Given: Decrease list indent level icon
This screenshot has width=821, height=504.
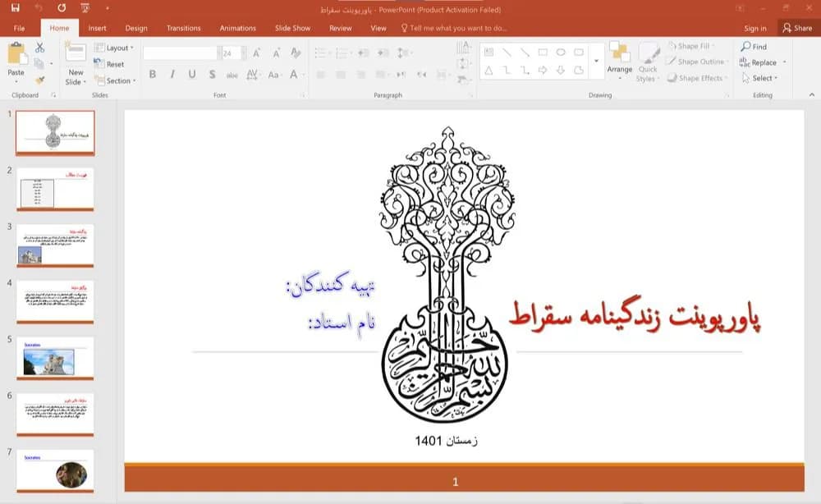Looking at the screenshot, I should point(364,53).
